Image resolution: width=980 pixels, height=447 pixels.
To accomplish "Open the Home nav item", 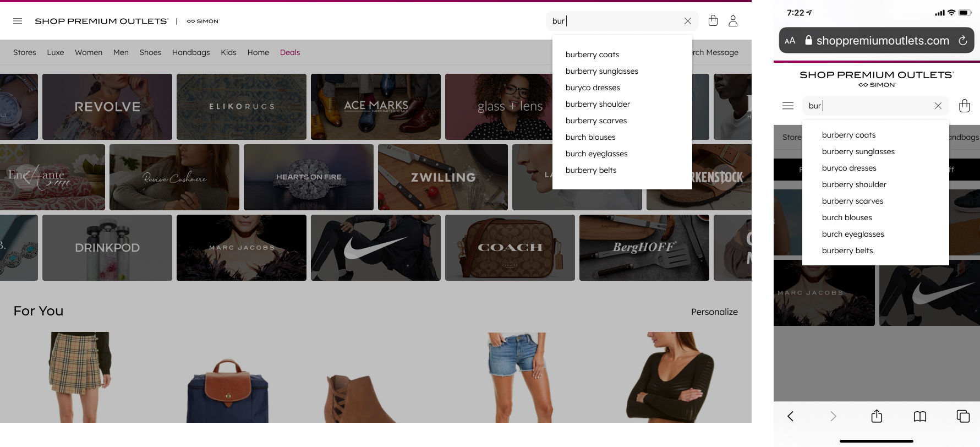I will pos(258,52).
